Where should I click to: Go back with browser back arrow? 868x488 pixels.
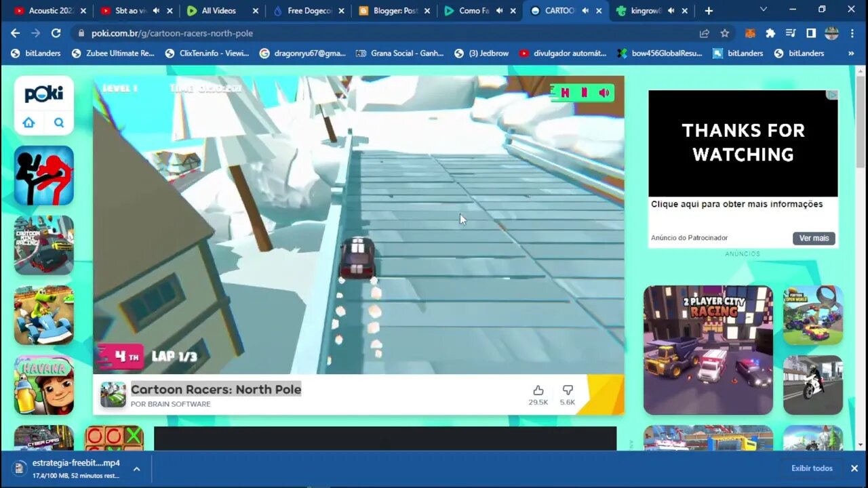[15, 33]
